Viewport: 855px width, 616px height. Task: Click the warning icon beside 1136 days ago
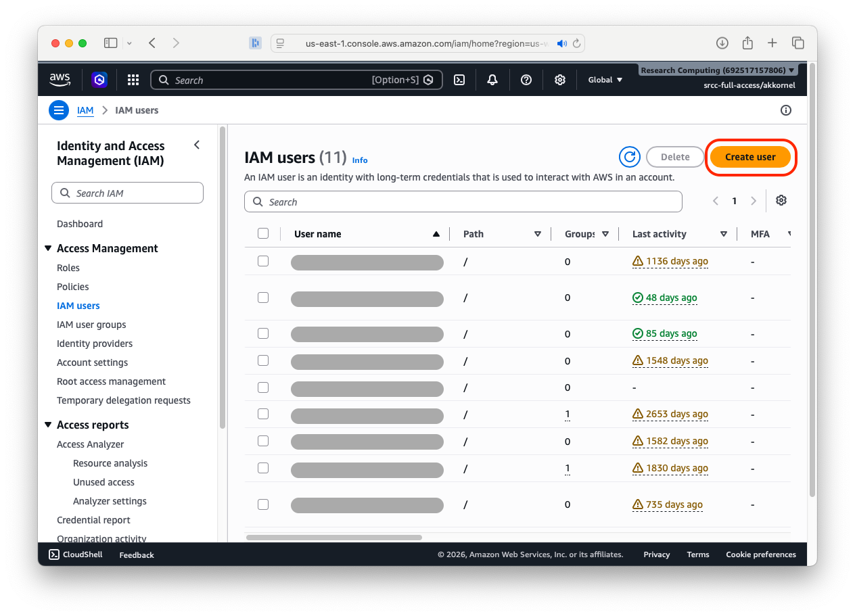638,261
